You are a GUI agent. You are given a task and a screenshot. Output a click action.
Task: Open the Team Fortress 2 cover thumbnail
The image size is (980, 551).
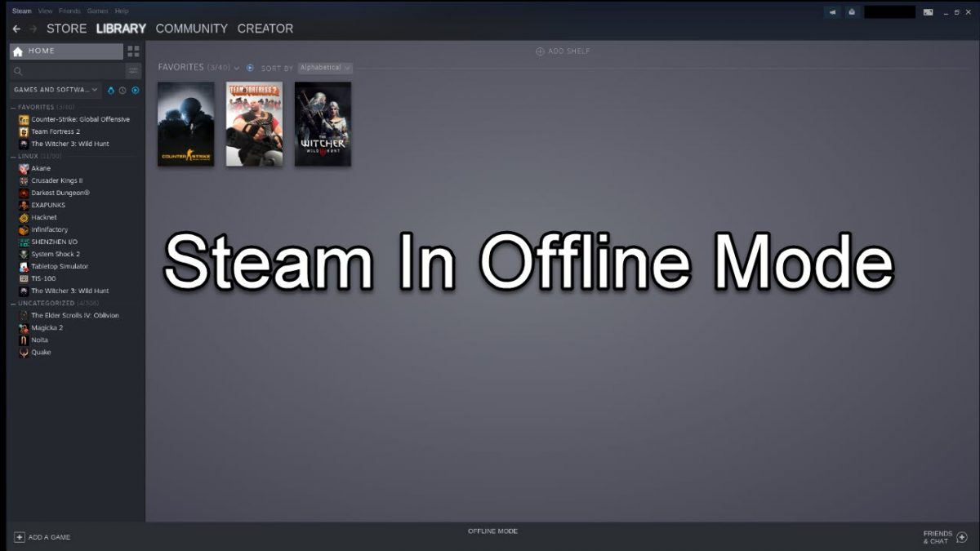click(255, 124)
